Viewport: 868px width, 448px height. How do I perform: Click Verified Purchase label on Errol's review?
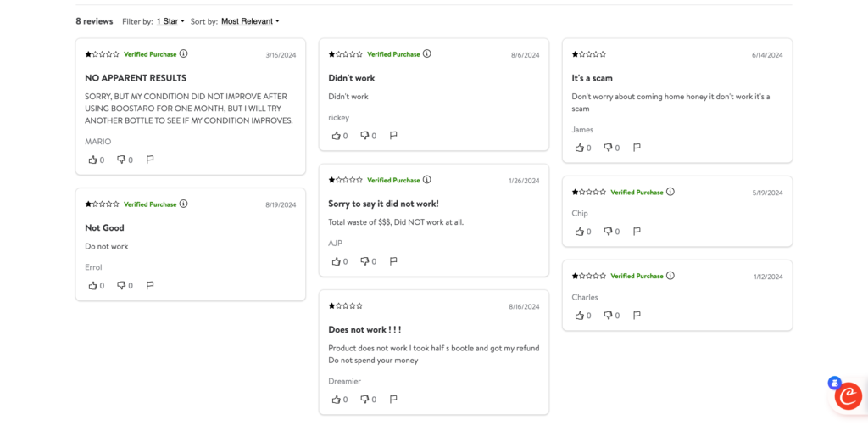(150, 204)
